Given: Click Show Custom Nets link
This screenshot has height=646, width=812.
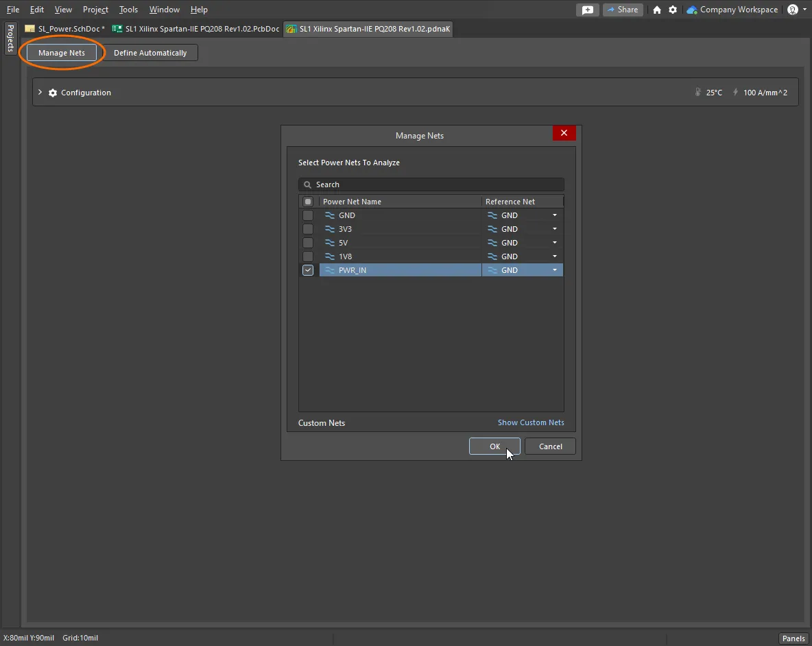Looking at the screenshot, I should point(531,422).
